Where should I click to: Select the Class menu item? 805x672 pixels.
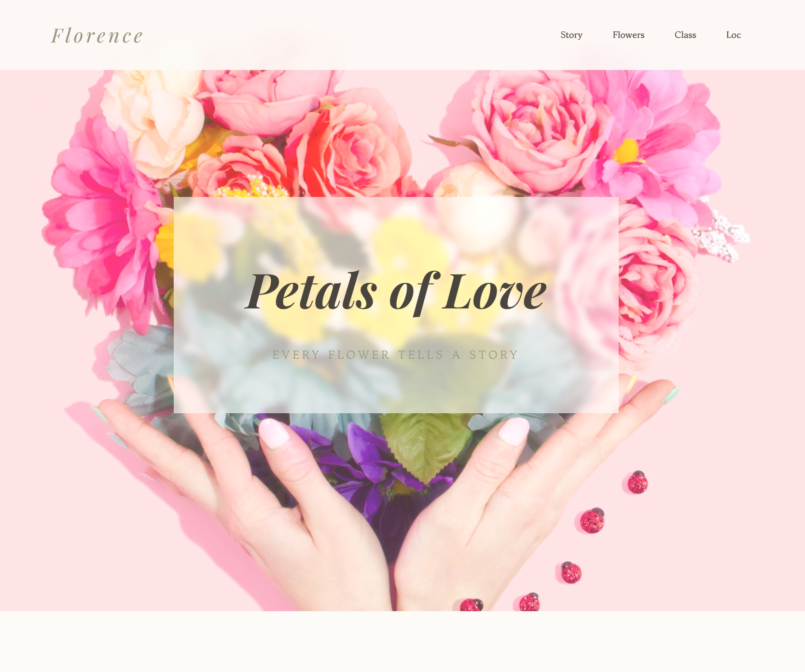pos(685,35)
